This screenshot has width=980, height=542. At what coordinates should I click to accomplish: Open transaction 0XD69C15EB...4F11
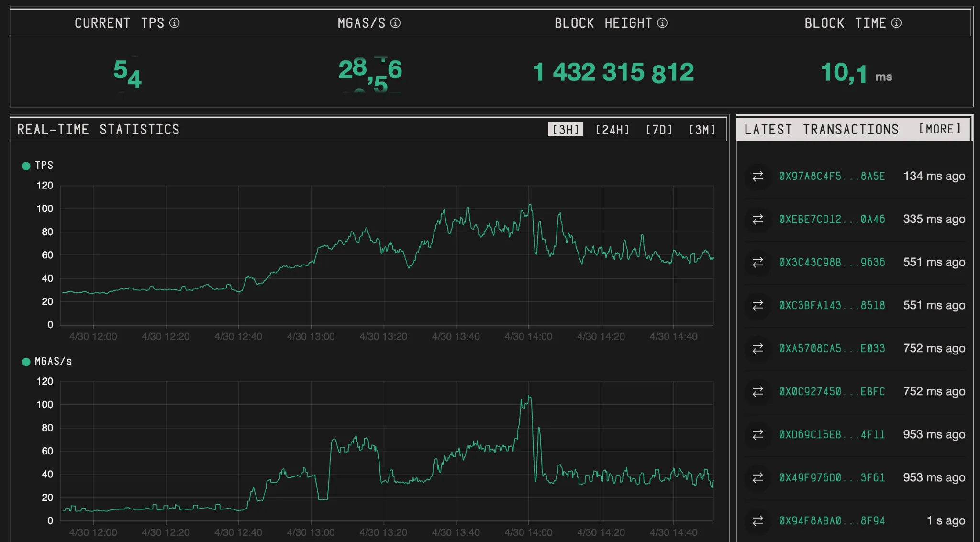pos(832,434)
